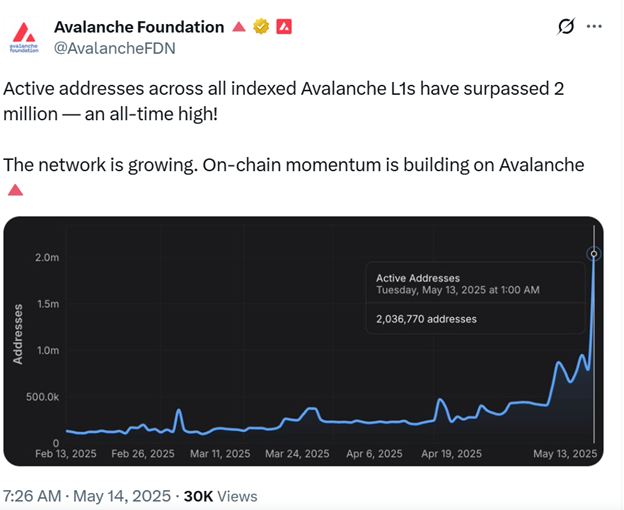Click the 2.0m y-axis label
624x510 pixels.
tap(47, 257)
